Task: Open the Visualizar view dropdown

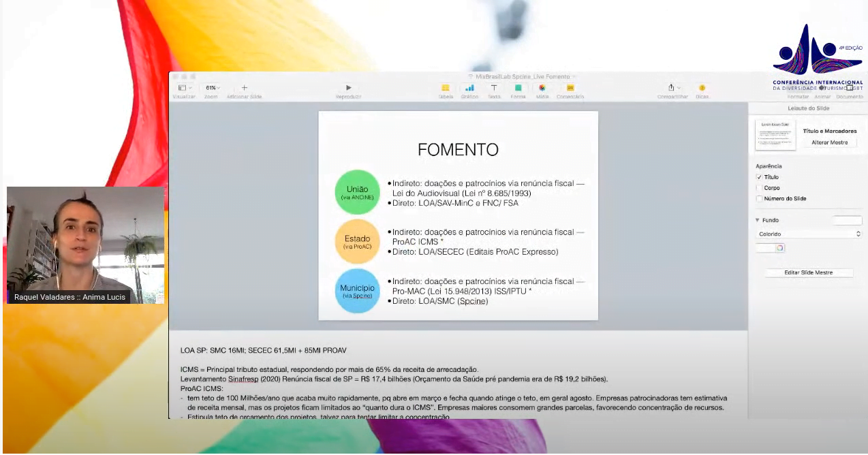Action: click(184, 88)
